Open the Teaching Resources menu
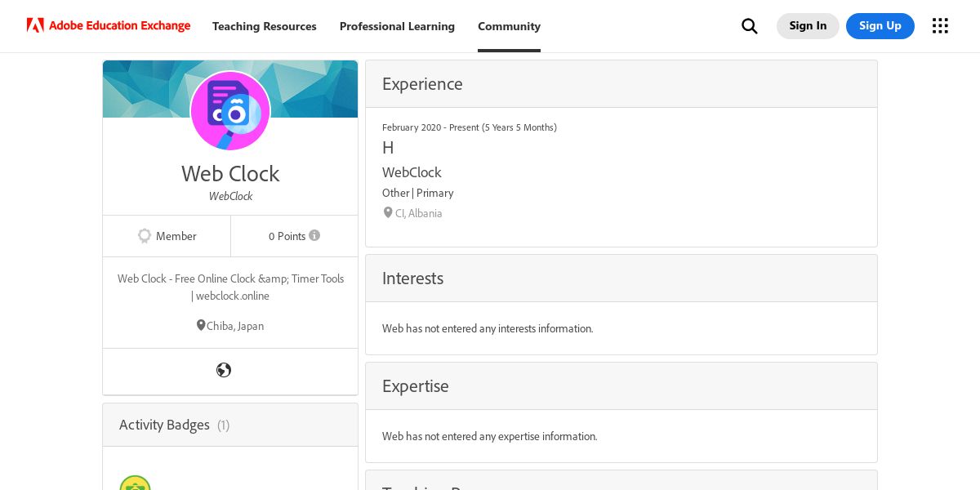This screenshot has height=490, width=980. coord(265,26)
